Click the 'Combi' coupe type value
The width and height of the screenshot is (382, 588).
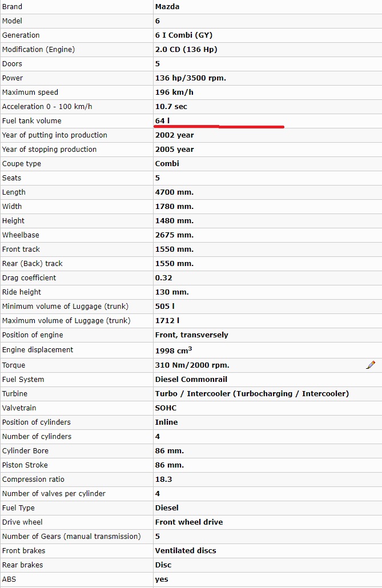167,163
